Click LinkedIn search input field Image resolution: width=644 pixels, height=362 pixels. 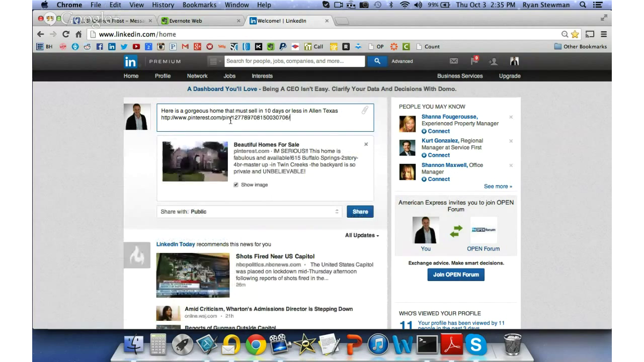pos(294,61)
